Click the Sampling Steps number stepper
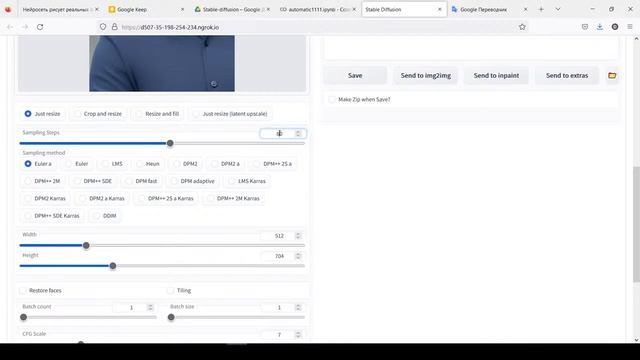Image resolution: width=640 pixels, height=360 pixels. pyautogui.click(x=298, y=133)
